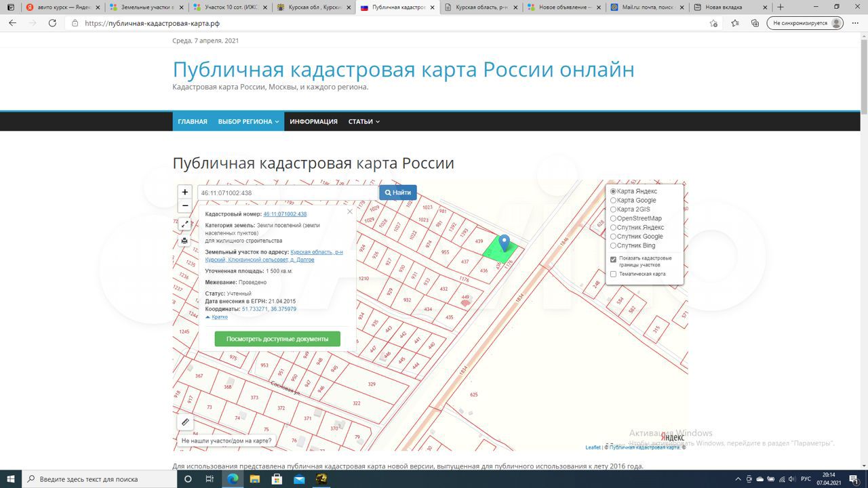Expand the ВЫБОР РЕГИОНА dropdown menu
This screenshot has width=868, height=488.
tap(248, 121)
